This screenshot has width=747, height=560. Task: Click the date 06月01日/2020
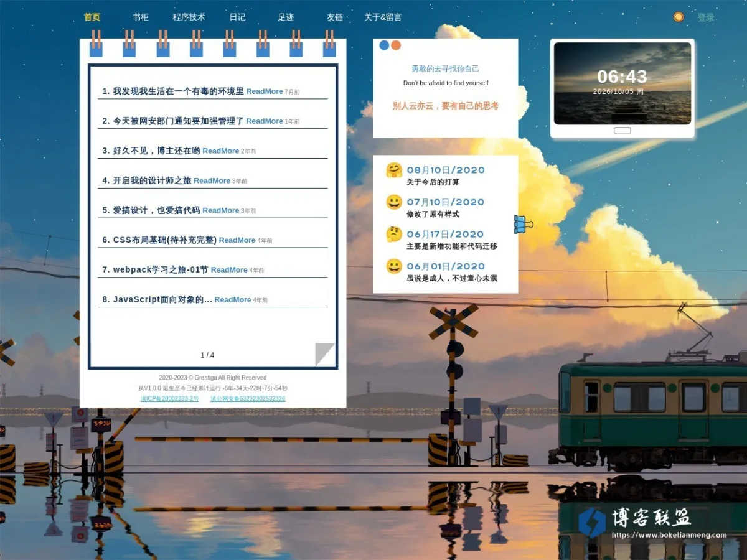[x=446, y=266]
